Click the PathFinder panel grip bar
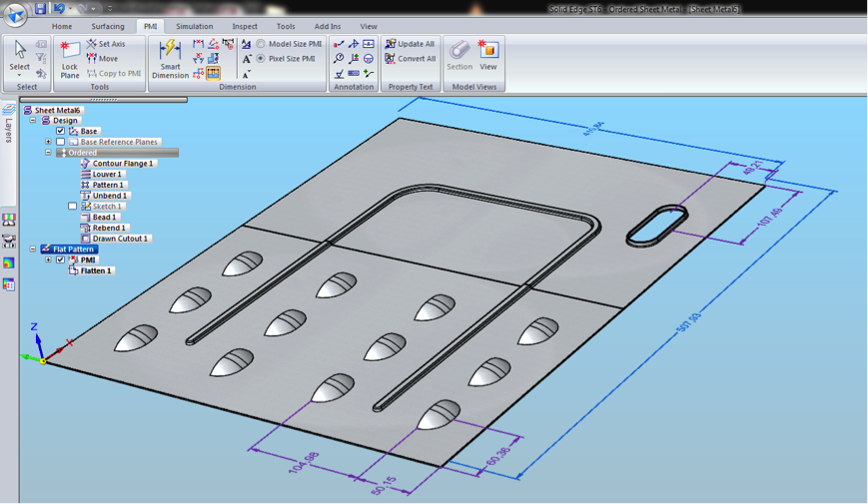This screenshot has width=868, height=504. (x=104, y=100)
